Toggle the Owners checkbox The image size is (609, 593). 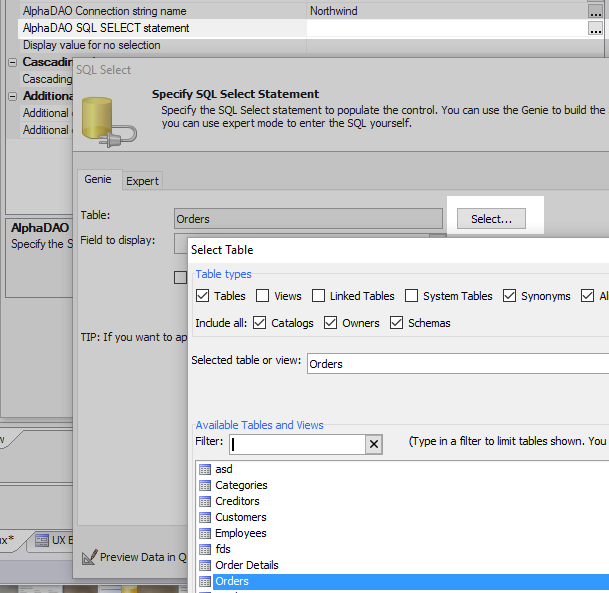pos(331,323)
